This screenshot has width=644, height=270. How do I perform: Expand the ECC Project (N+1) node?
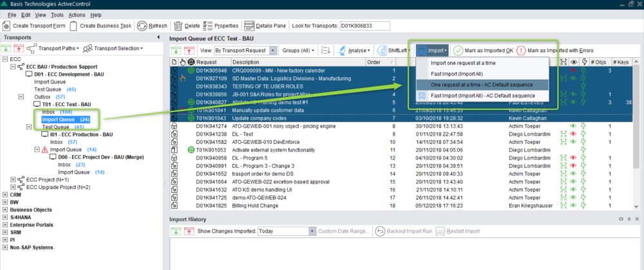click(x=13, y=179)
